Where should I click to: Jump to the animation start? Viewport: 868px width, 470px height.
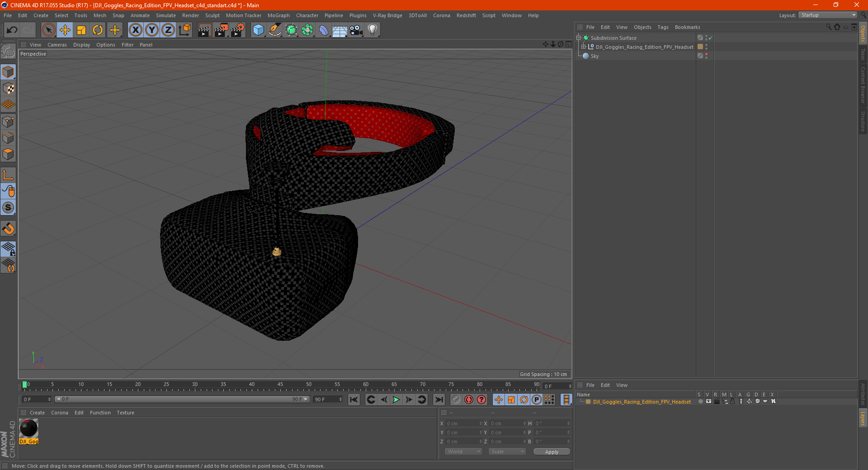(x=354, y=399)
